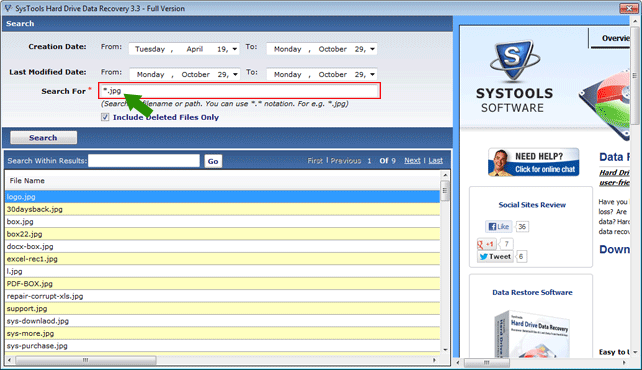This screenshot has height=370, width=642.
Task: Select the 30daysback.jpg file row
Action: (x=223, y=209)
